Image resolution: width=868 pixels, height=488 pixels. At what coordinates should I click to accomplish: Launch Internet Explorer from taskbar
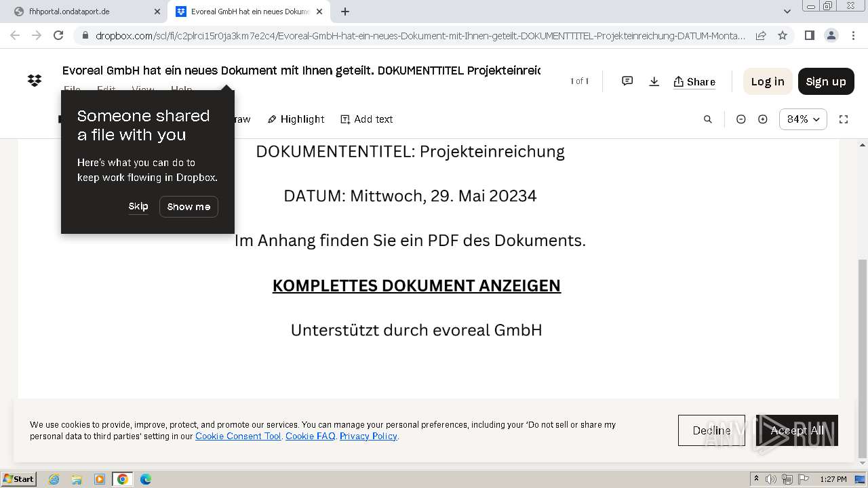[54, 479]
